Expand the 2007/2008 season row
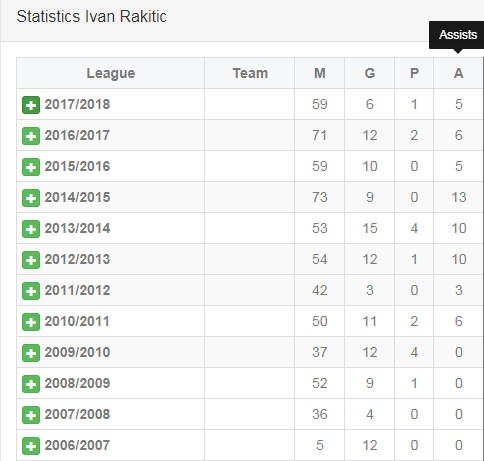The image size is (484, 461). pos(31,415)
